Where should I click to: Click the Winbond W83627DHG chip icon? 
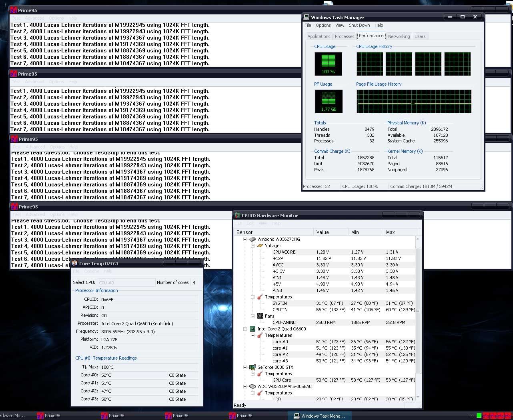252,239
